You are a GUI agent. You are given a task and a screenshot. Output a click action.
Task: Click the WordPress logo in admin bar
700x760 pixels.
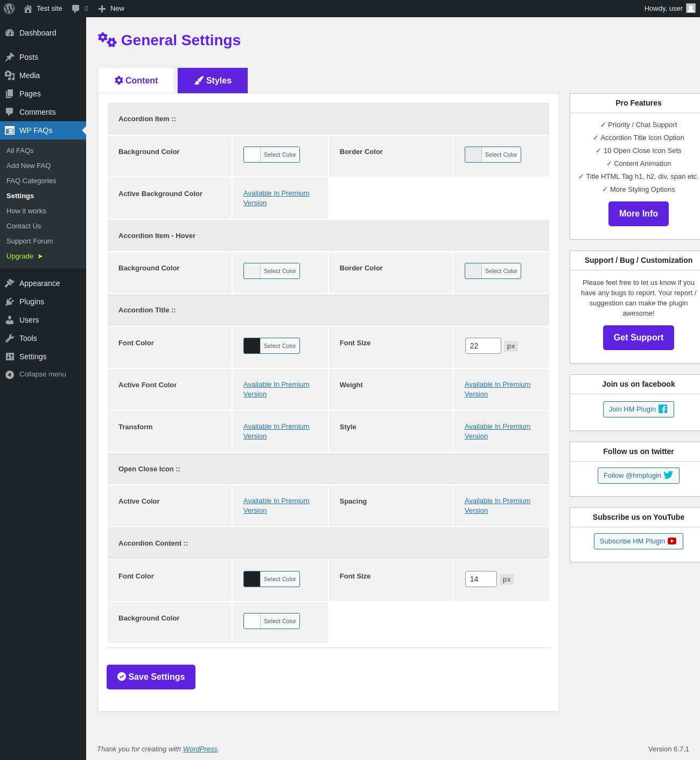click(x=9, y=9)
